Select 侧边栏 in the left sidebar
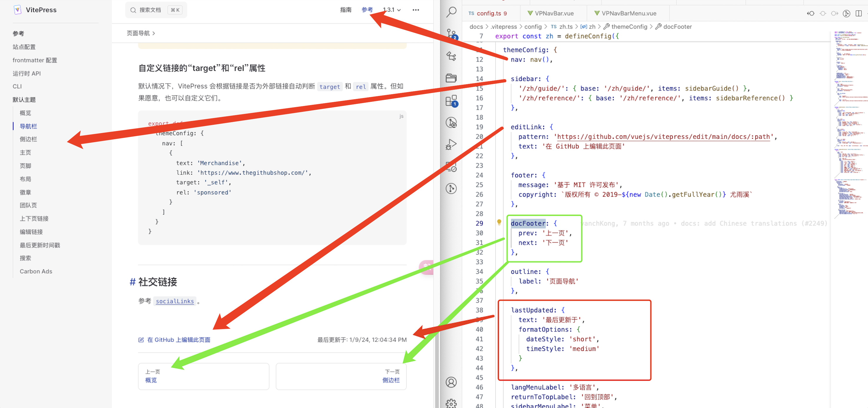The image size is (868, 408). coord(28,139)
